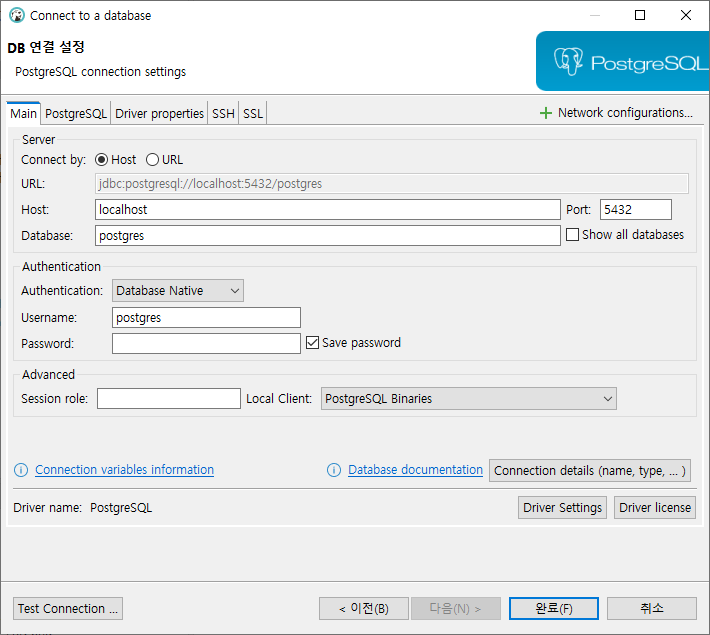Viewport: 710px width, 635px height.
Task: Click the Port input field
Action: (636, 210)
